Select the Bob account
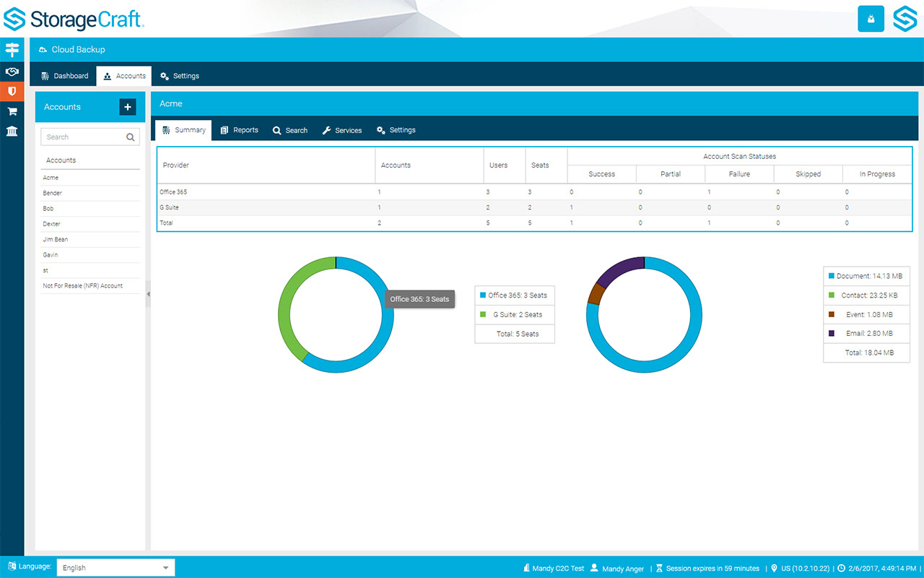This screenshot has width=924, height=578. 90,209
